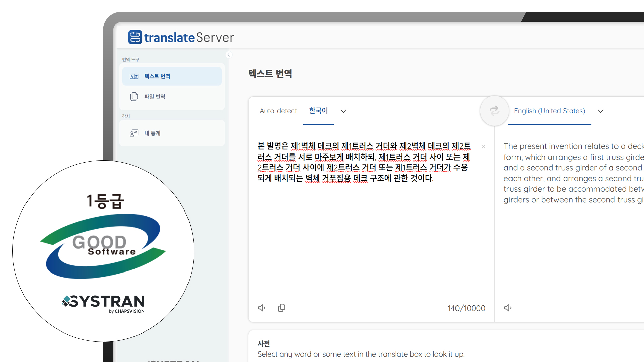Viewport: 644px width, 362px height.
Task: Click the 내 통계 statistics icon
Action: pyautogui.click(x=134, y=133)
